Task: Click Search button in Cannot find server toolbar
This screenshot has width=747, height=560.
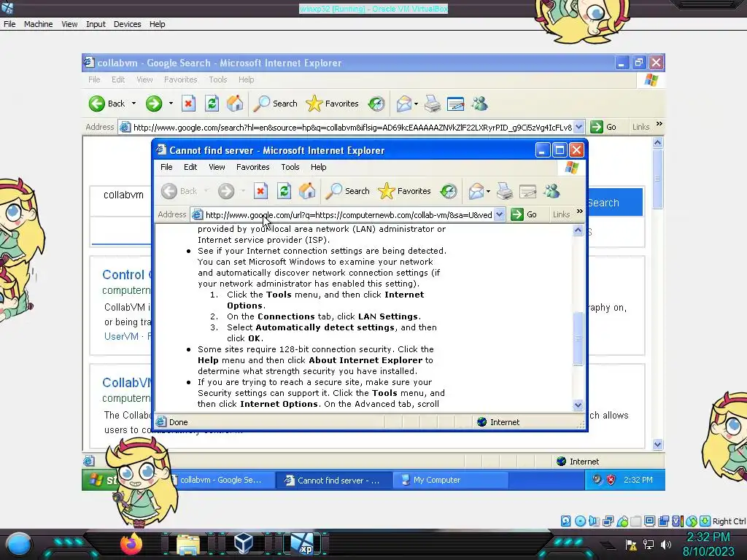Action: (x=348, y=192)
